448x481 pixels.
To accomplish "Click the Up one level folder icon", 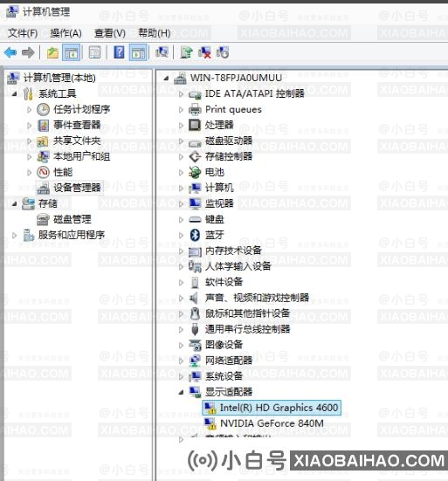I will coord(52,52).
